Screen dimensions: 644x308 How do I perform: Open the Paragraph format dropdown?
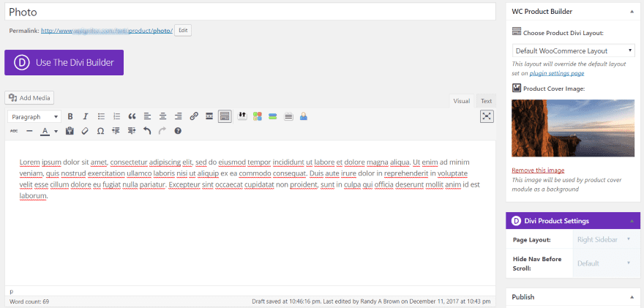(x=34, y=116)
